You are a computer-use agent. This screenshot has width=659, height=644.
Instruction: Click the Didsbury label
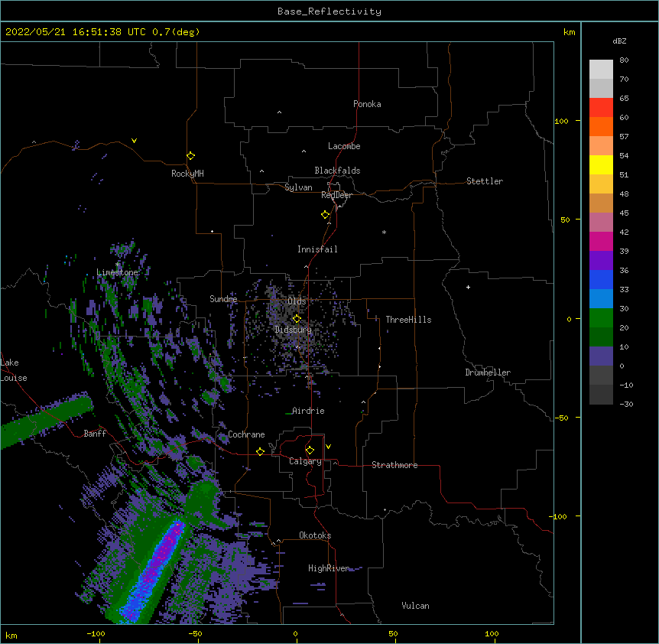(294, 330)
